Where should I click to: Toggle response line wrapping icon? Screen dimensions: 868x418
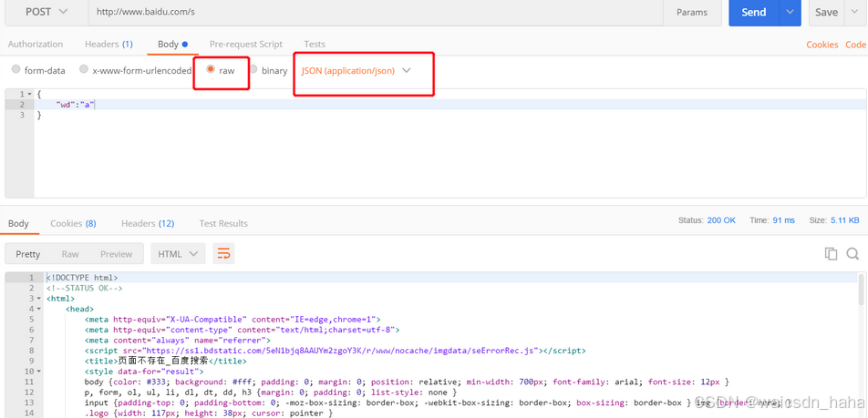[x=223, y=254]
